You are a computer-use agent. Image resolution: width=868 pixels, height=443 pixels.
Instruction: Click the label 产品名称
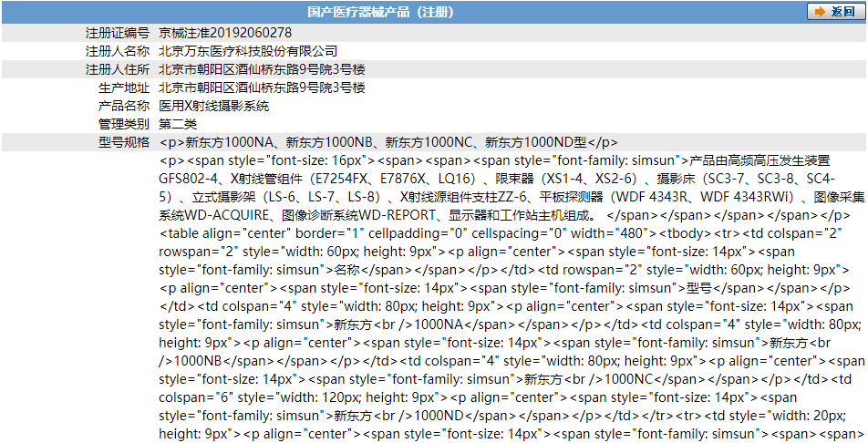click(123, 106)
